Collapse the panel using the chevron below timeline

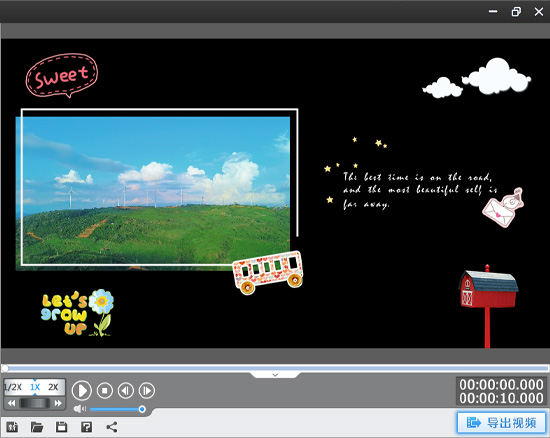[x=275, y=375]
